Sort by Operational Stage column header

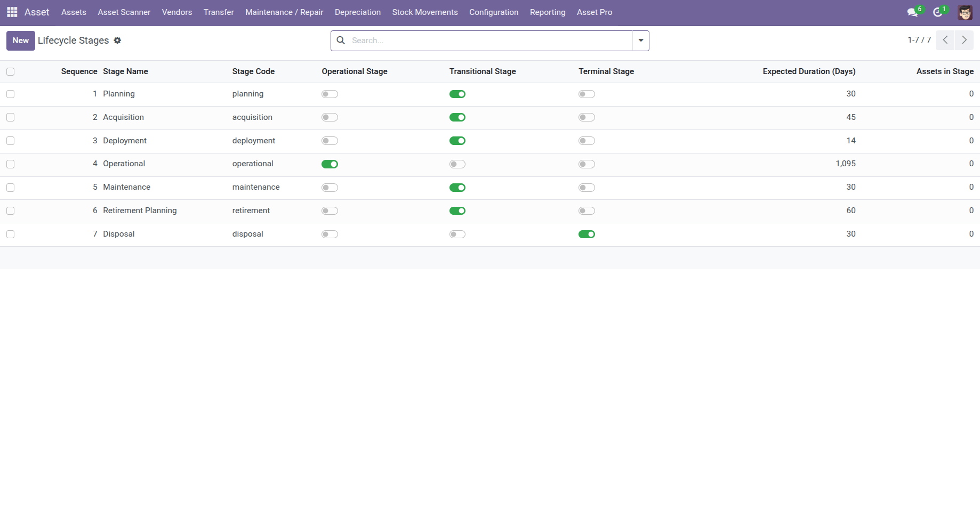click(x=355, y=71)
